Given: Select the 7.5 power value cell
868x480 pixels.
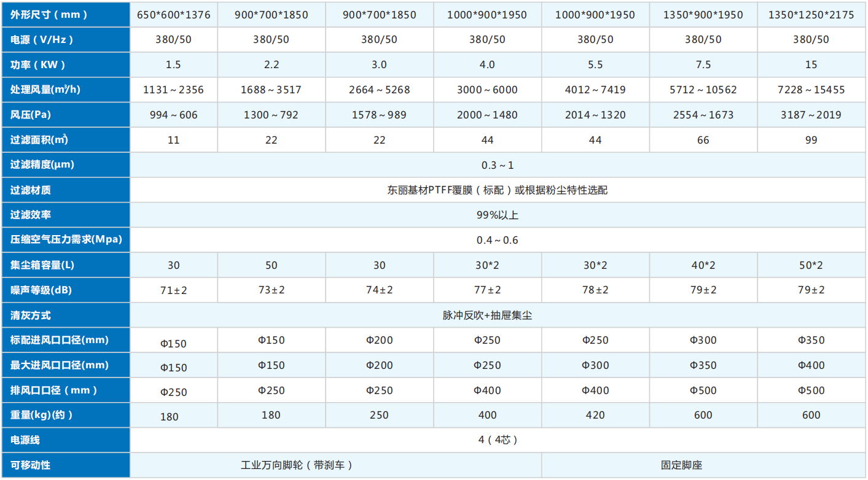Looking at the screenshot, I should [703, 64].
